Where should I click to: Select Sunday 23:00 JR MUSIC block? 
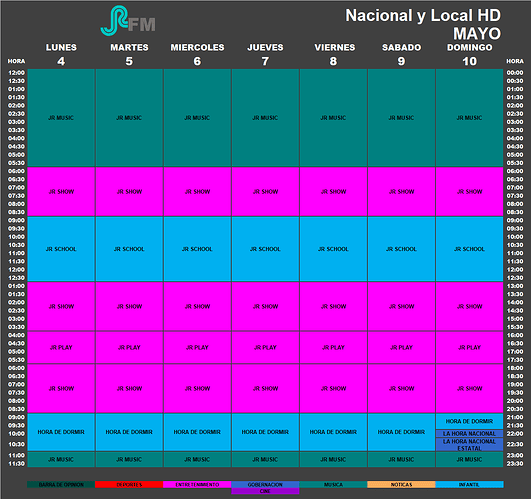[x=469, y=459]
